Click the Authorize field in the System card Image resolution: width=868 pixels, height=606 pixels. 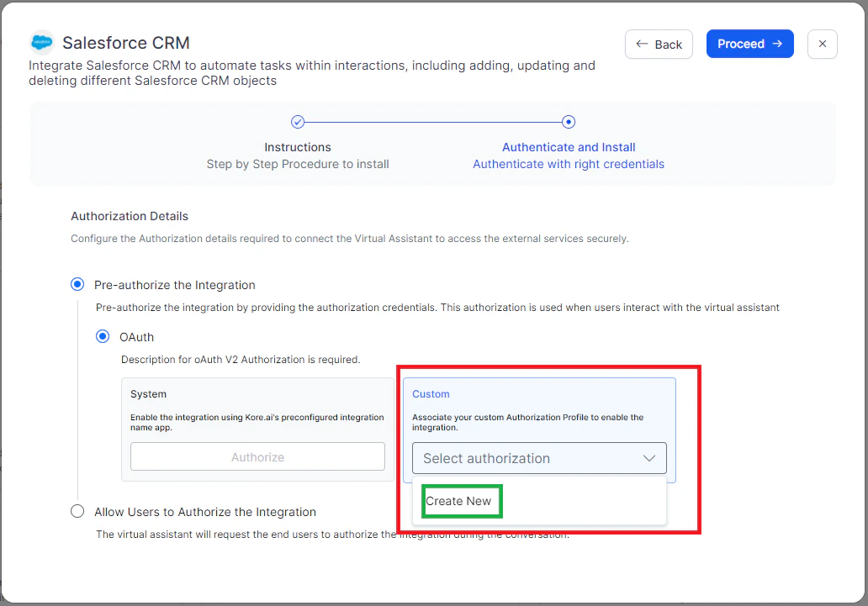(257, 456)
